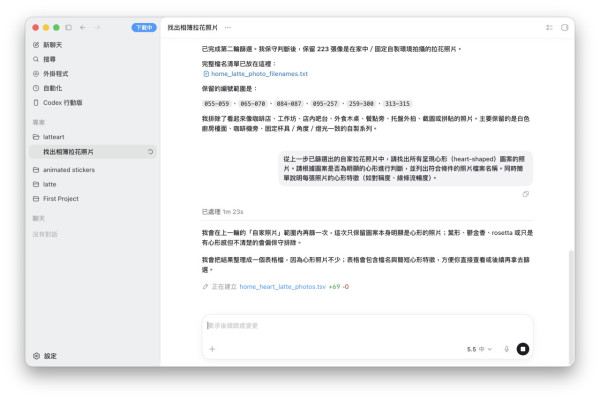Click the blue download status badge
Viewport: 600px width, 400px height.
(x=144, y=28)
